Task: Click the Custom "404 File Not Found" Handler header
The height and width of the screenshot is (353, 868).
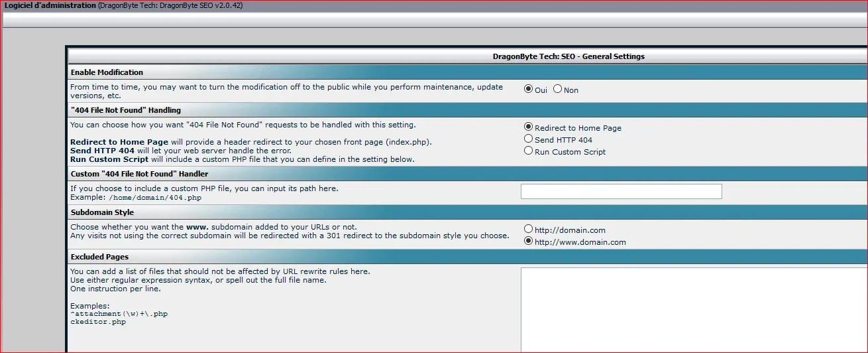Action: pyautogui.click(x=468, y=174)
